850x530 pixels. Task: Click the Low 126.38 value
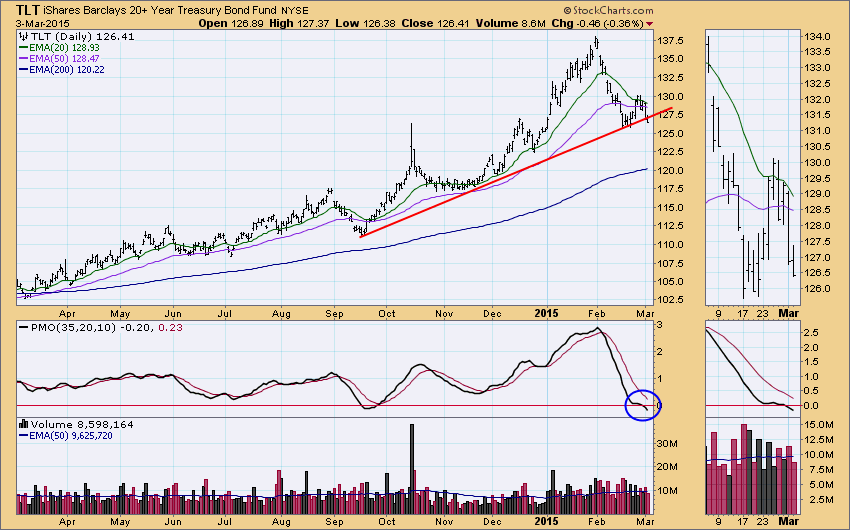coord(365,23)
